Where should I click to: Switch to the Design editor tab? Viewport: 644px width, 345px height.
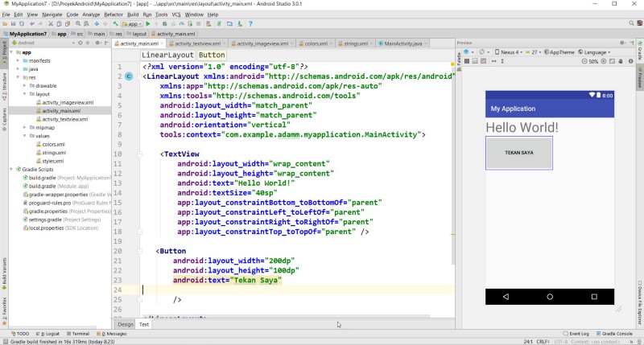(126, 324)
